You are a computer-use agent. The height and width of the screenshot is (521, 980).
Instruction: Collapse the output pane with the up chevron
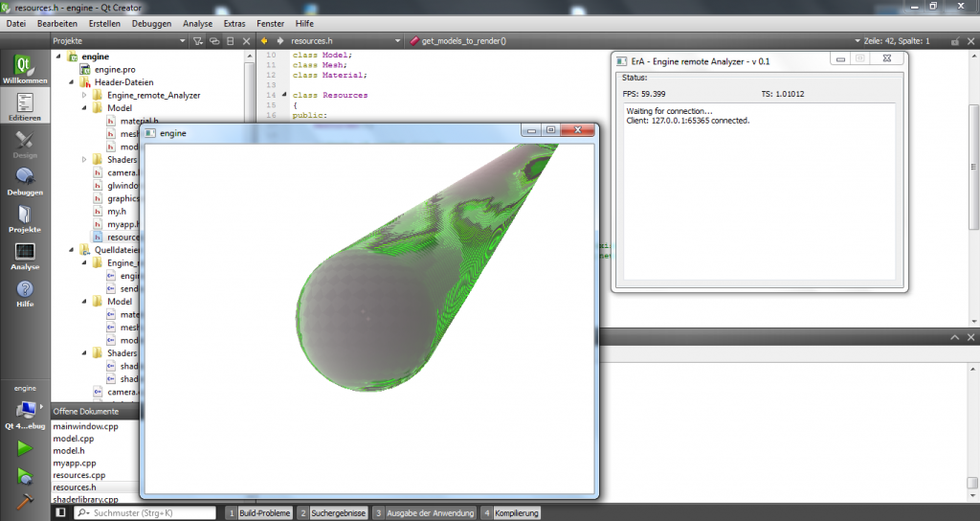click(x=955, y=337)
